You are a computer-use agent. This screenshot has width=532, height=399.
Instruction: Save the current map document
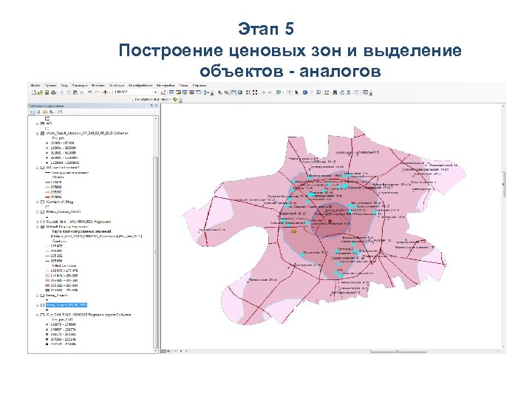coord(47,92)
